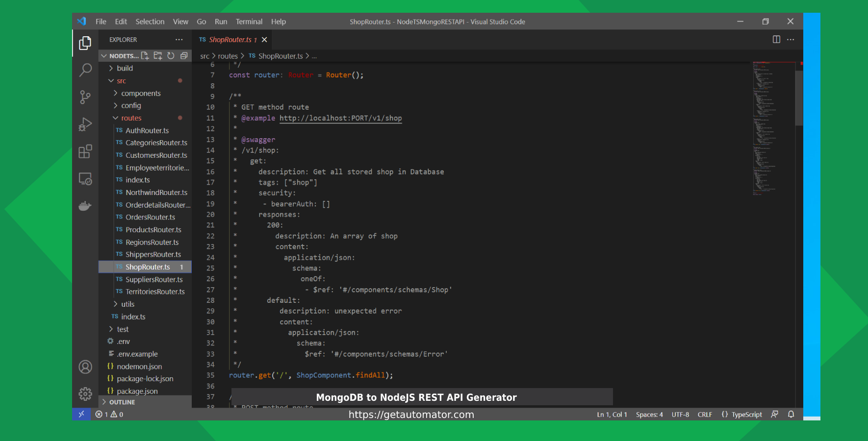This screenshot has width=868, height=441.
Task: Open SuppliersRouter.ts file
Action: click(154, 279)
